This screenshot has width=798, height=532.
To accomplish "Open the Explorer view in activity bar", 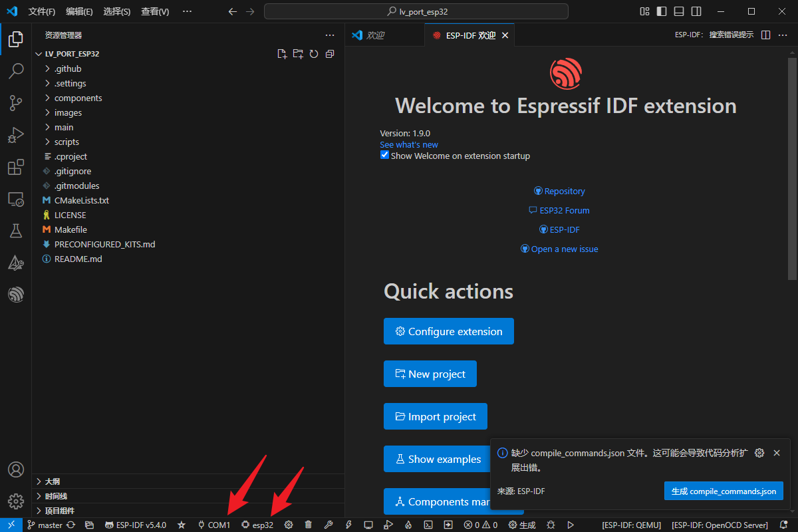I will (x=15, y=39).
